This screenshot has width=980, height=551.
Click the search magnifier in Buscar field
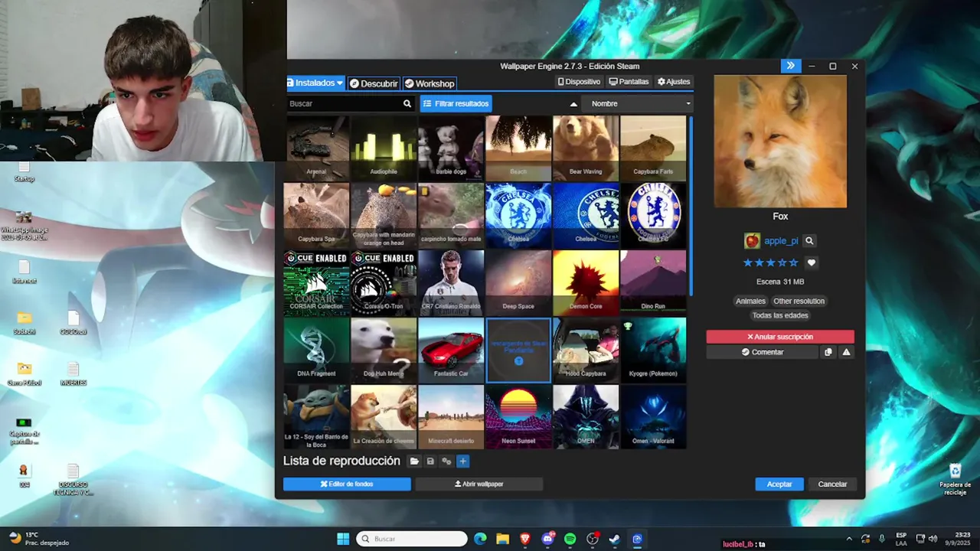pyautogui.click(x=407, y=103)
